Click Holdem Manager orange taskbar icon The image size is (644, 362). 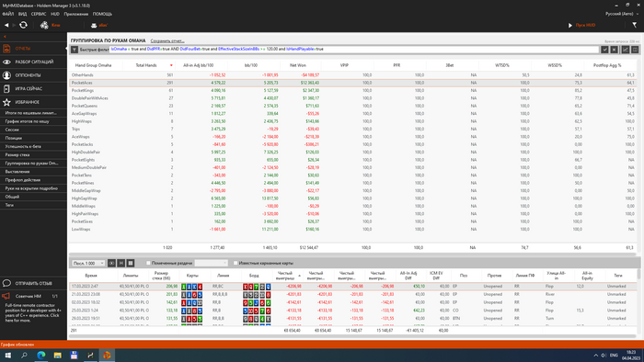pyautogui.click(x=107, y=355)
